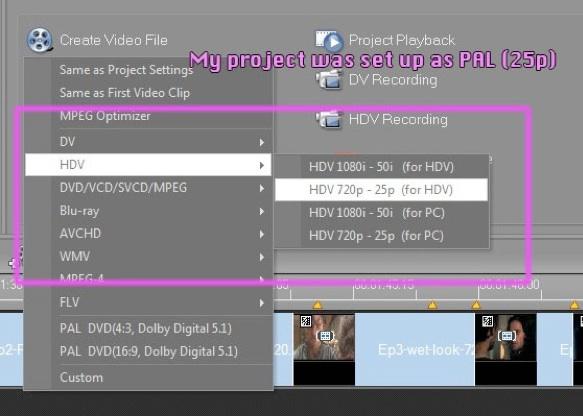Screen dimensions: 583x416
Task: Click the transition icon on the first clip thumbnail
Action: click(306, 321)
